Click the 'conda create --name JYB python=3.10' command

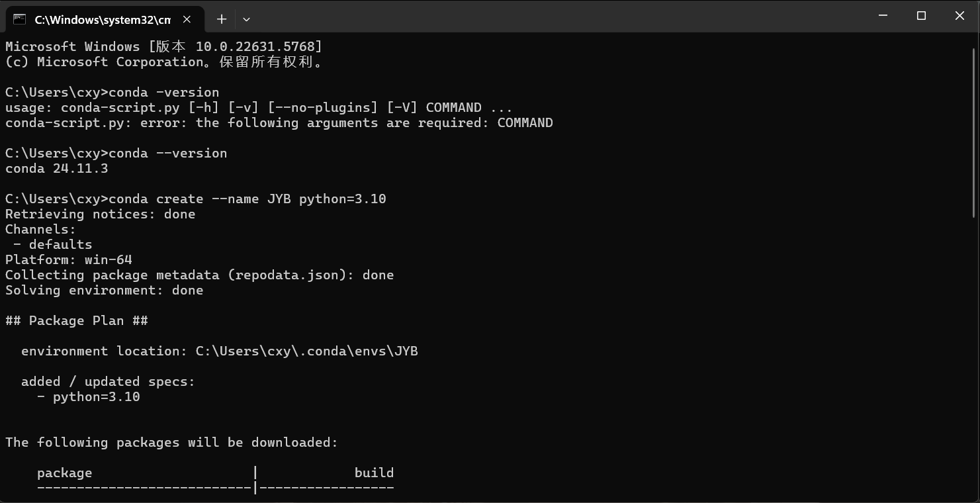point(247,199)
